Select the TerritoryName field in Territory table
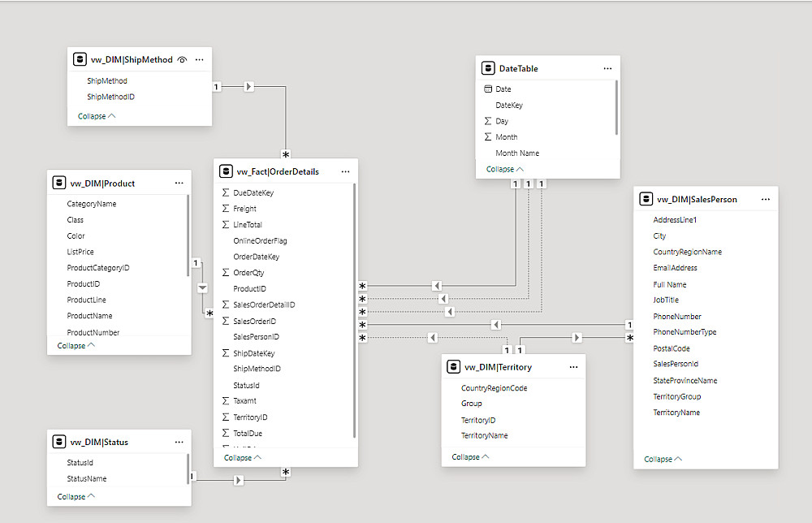Image resolution: width=812 pixels, height=523 pixels. 484,435
